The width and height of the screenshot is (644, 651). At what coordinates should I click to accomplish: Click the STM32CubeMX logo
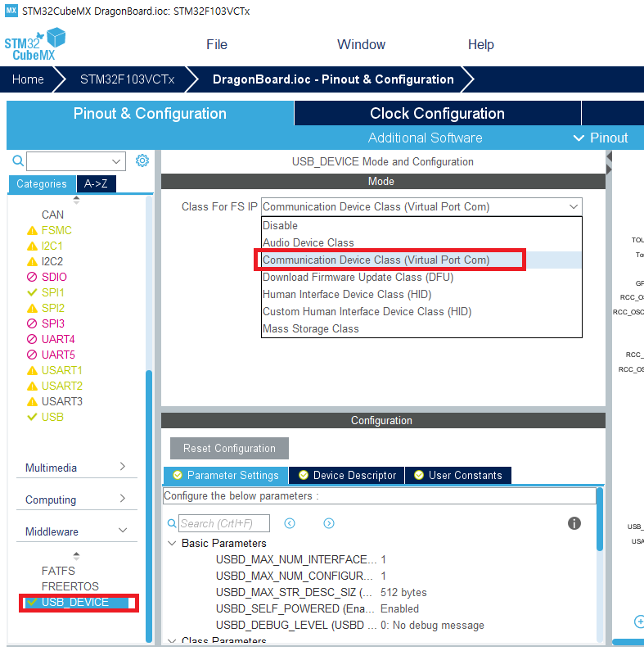click(x=35, y=44)
